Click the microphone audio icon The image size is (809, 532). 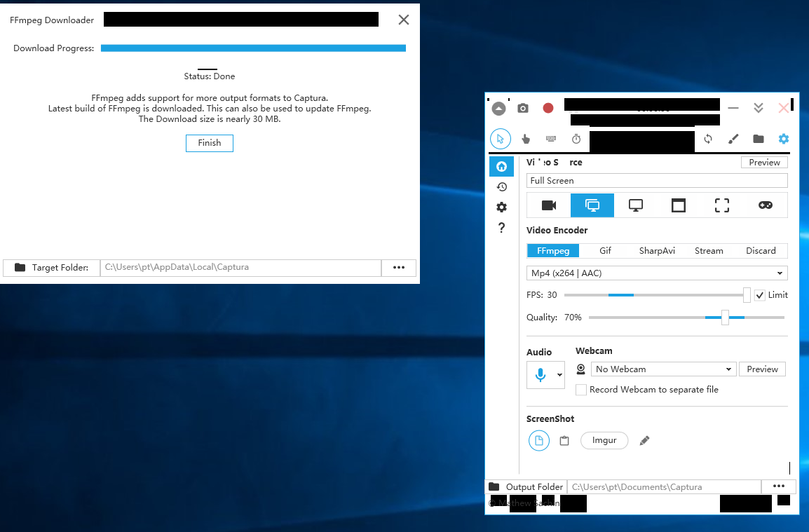click(541, 374)
